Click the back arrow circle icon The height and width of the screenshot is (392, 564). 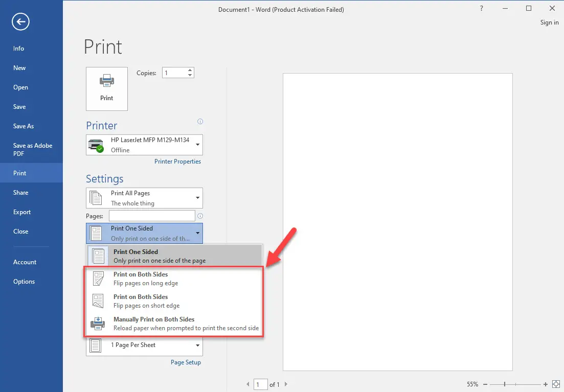(x=20, y=21)
